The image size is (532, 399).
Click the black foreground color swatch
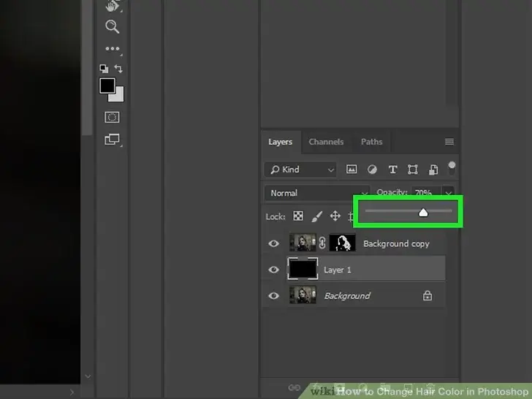click(107, 85)
